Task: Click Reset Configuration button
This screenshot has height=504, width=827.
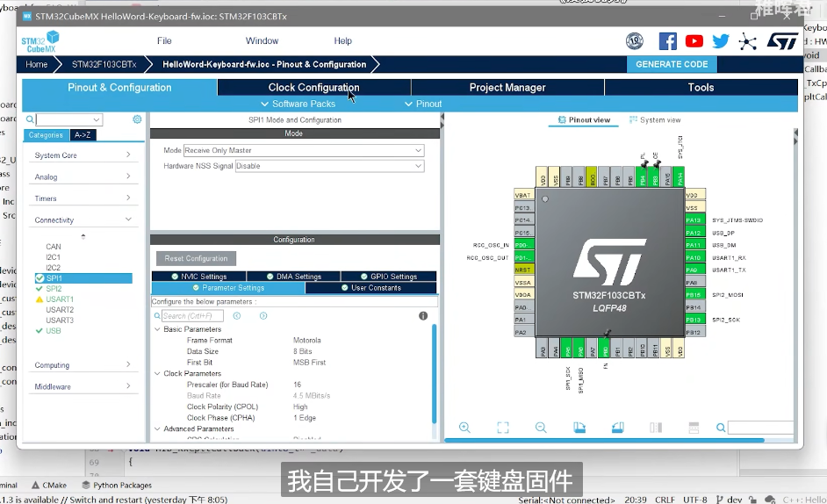Action: pos(196,259)
